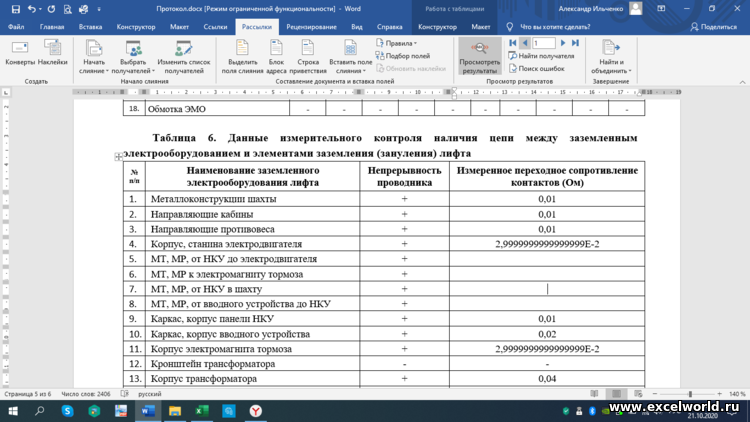Switch to read mode view
Screen dimensions: 750x422
pyautogui.click(x=594, y=394)
